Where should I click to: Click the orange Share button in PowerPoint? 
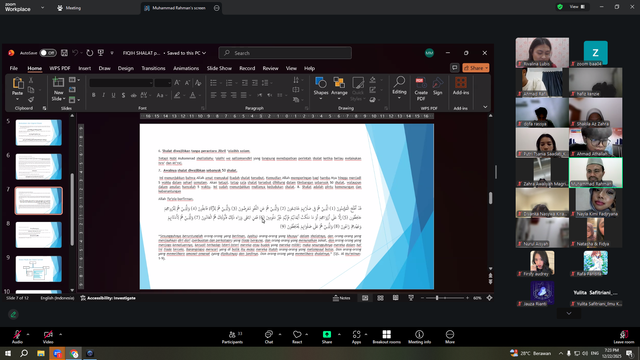pyautogui.click(x=476, y=68)
